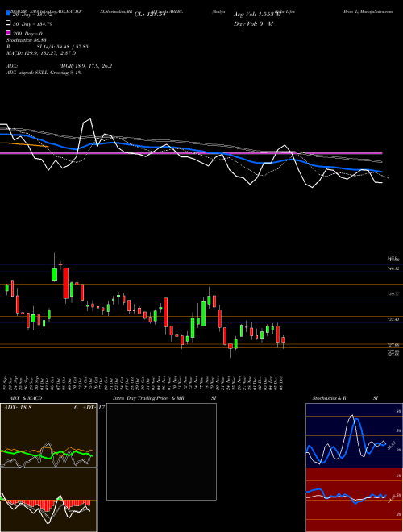
Task: Open the empty intraday trading price panel
Action: click(x=161, y=451)
